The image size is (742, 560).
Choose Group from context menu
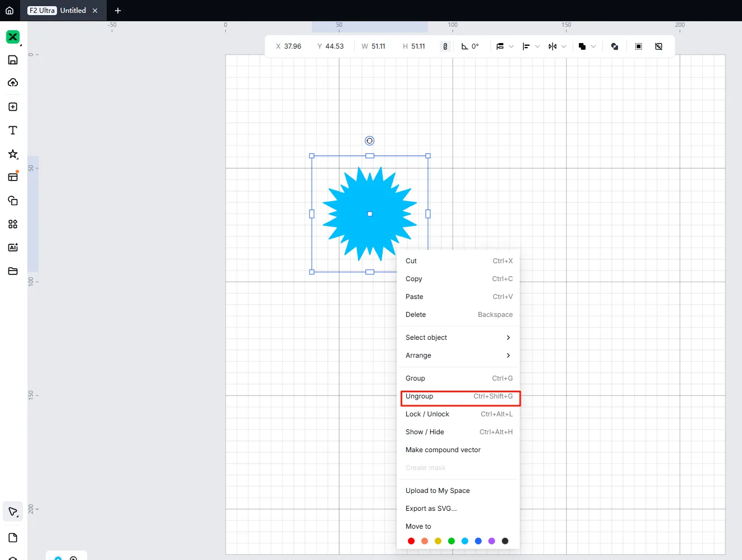(459, 378)
